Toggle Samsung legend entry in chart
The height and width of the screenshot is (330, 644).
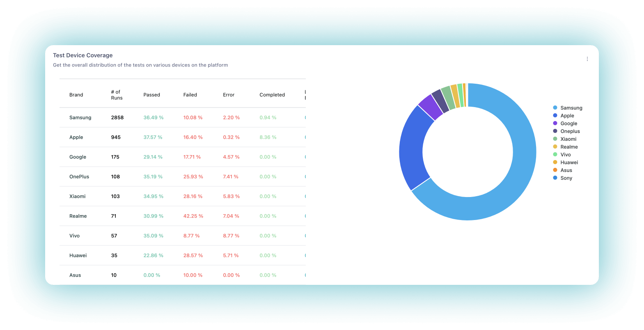[568, 108]
